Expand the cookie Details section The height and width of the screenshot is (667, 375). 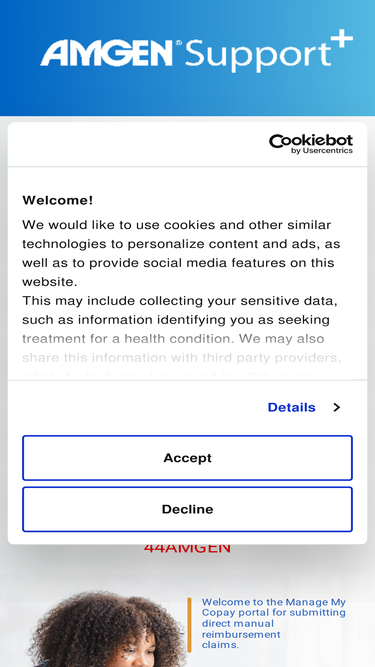[x=304, y=408]
